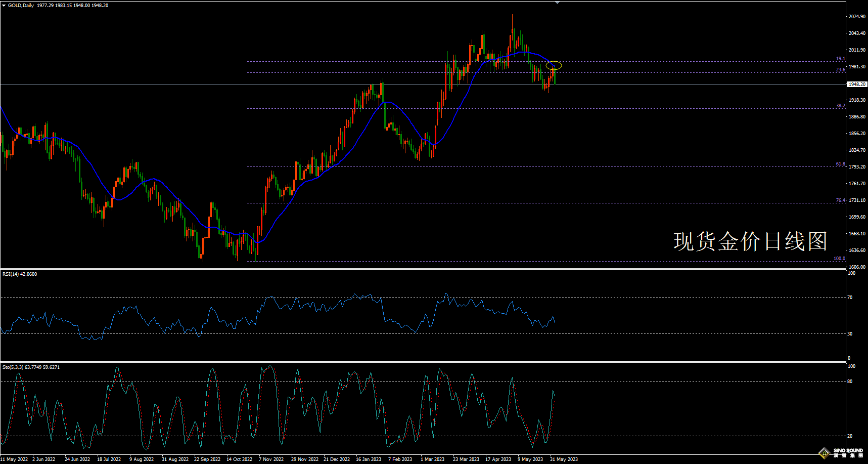Open the dropdown arrow beside GOLD,Daily
Viewport: 868px width, 464px height.
click(x=4, y=6)
